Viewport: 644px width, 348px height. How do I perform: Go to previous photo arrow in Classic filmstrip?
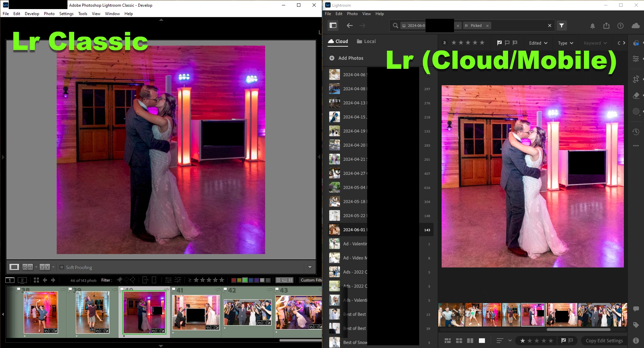coord(45,280)
